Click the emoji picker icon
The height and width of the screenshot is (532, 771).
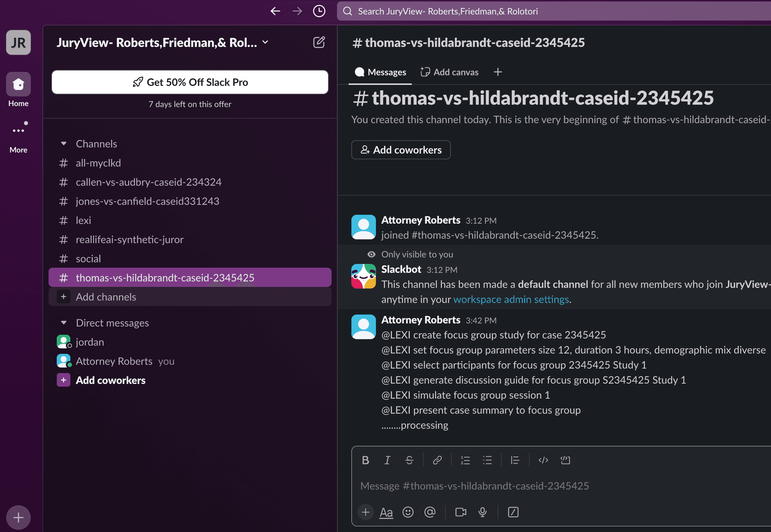(x=408, y=511)
